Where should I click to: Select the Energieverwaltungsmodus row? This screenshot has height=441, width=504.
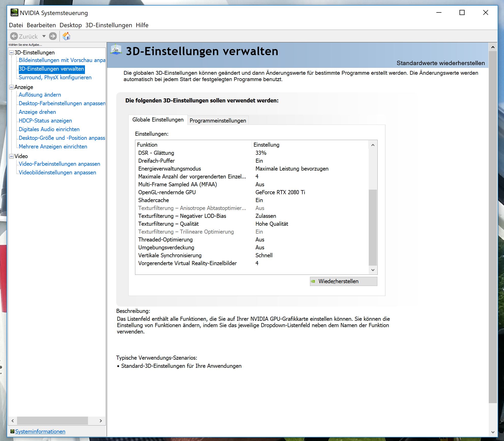pyautogui.click(x=252, y=169)
